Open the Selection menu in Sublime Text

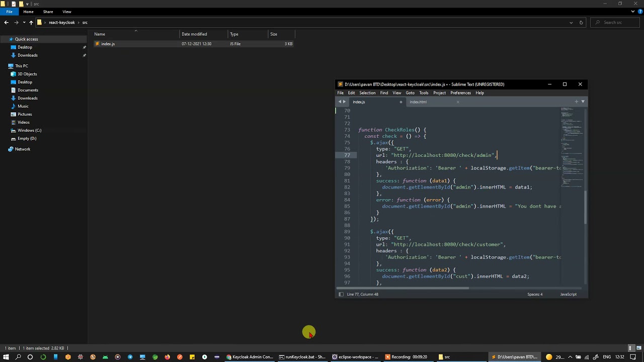(367, 93)
